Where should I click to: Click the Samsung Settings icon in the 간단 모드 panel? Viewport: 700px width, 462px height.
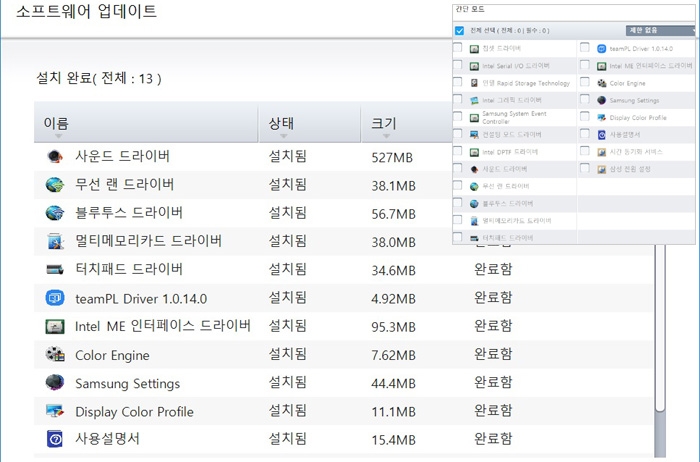click(x=601, y=100)
